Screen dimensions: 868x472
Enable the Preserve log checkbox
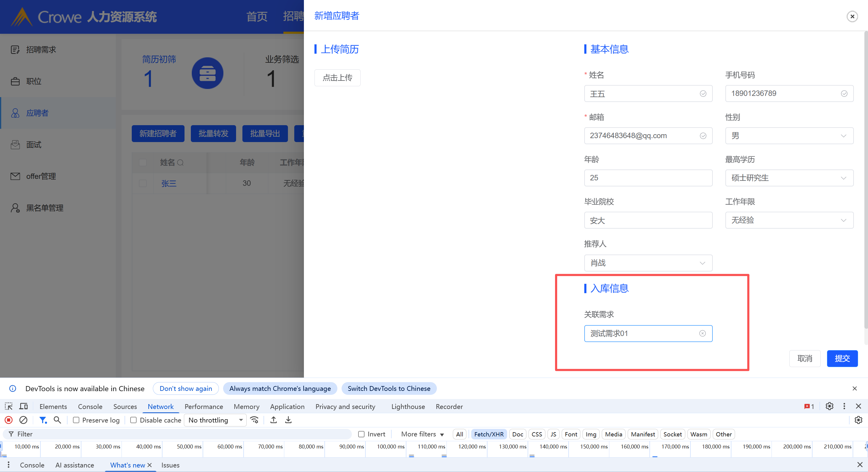76,420
